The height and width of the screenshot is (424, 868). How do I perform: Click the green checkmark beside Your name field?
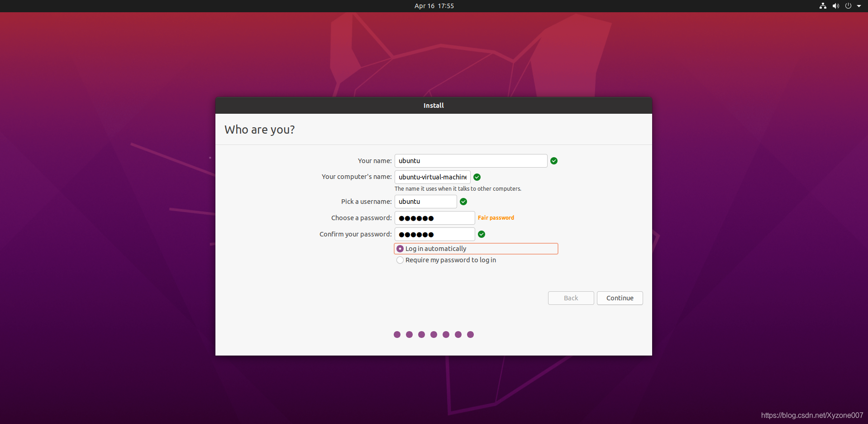coord(554,161)
